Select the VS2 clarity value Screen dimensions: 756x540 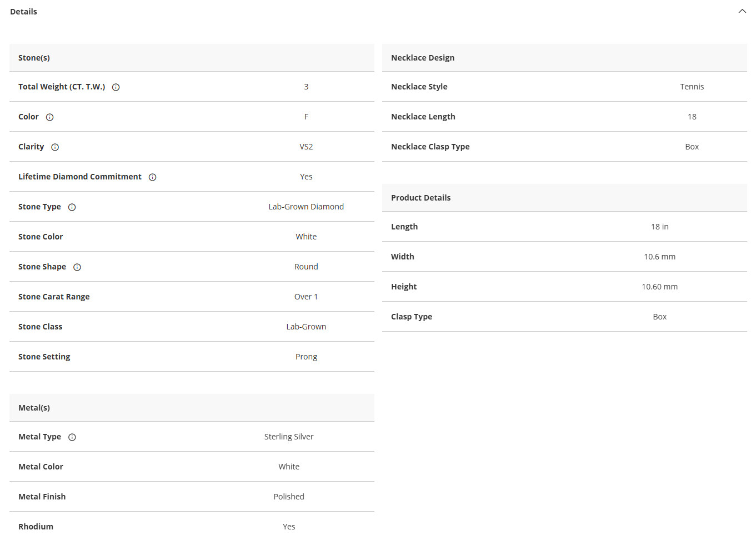click(x=306, y=147)
